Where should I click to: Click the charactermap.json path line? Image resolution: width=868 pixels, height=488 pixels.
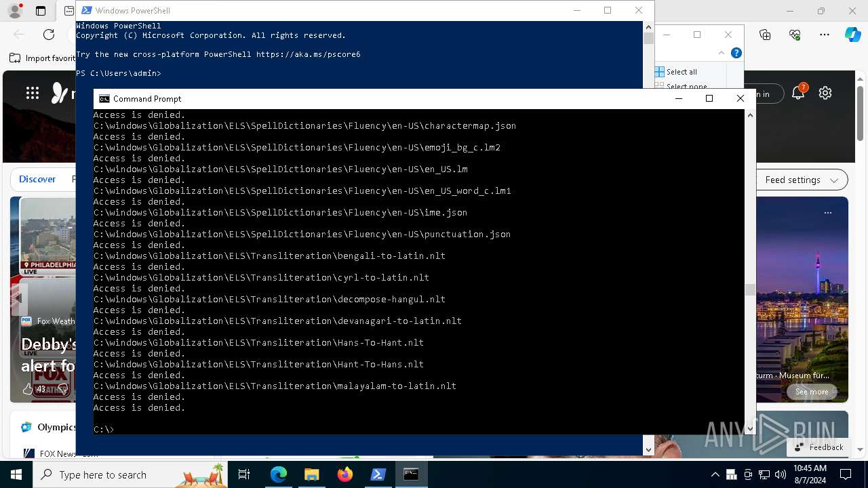pos(304,126)
